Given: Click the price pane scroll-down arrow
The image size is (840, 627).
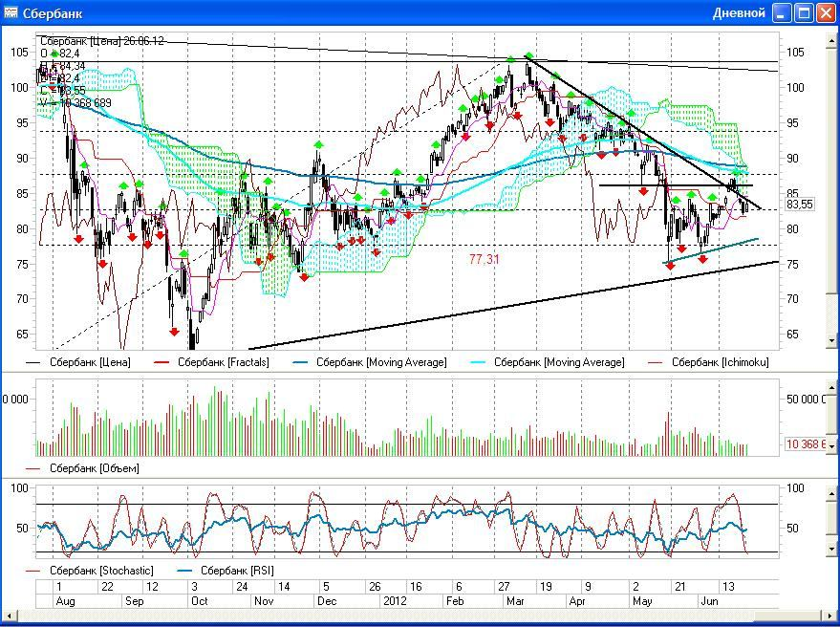Looking at the screenshot, I should click(832, 339).
